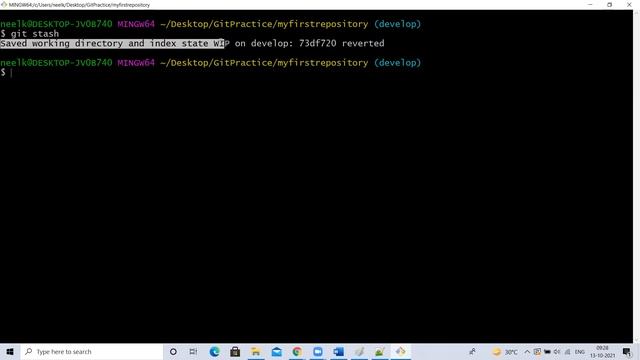Click the Git Bash title bar icon menu
640x360 pixels.
click(4, 4)
